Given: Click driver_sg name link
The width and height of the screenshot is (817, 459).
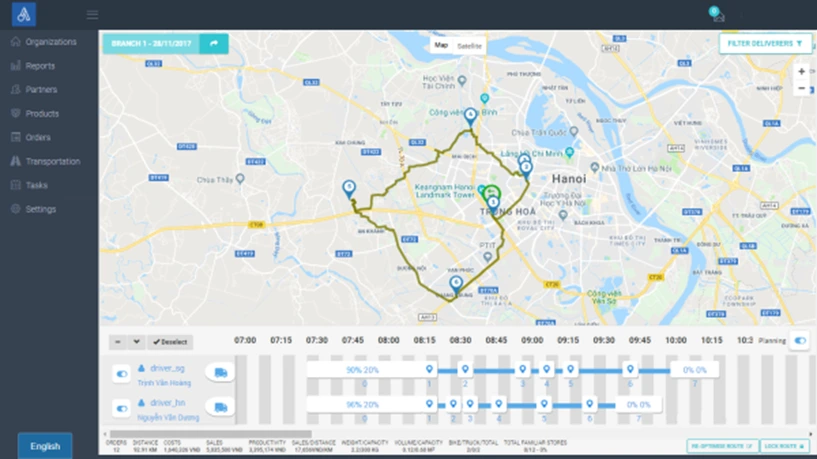Looking at the screenshot, I should click(x=167, y=368).
